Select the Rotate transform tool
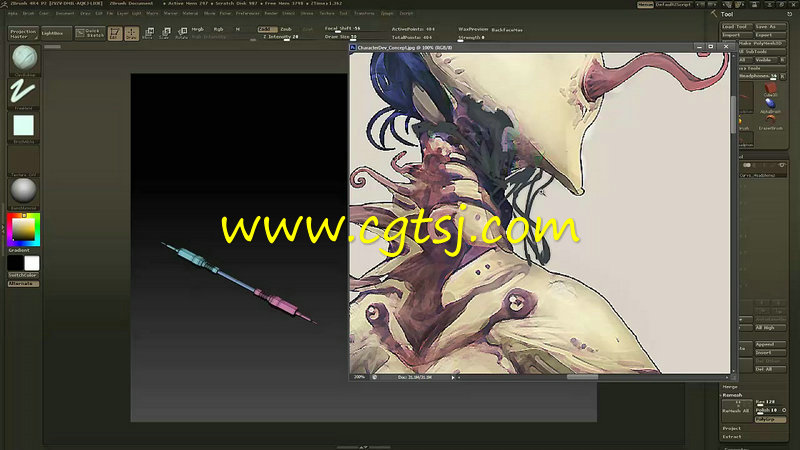The height and width of the screenshot is (450, 800). [x=181, y=33]
